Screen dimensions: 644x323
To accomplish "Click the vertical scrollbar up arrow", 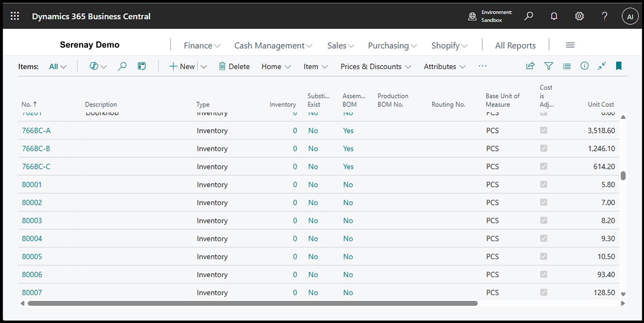I will click(623, 117).
